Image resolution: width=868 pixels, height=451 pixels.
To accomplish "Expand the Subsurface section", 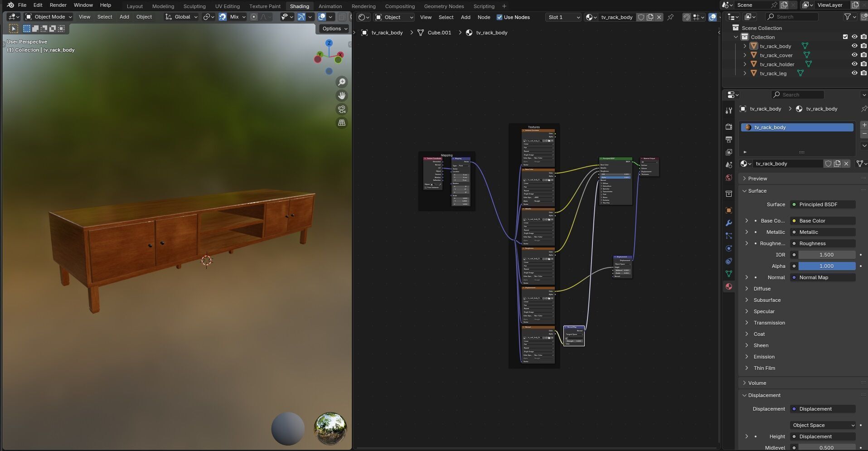I will (x=767, y=300).
